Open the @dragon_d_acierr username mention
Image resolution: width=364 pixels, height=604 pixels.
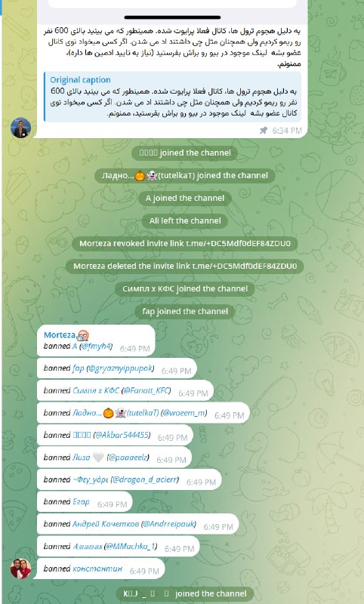(x=145, y=479)
